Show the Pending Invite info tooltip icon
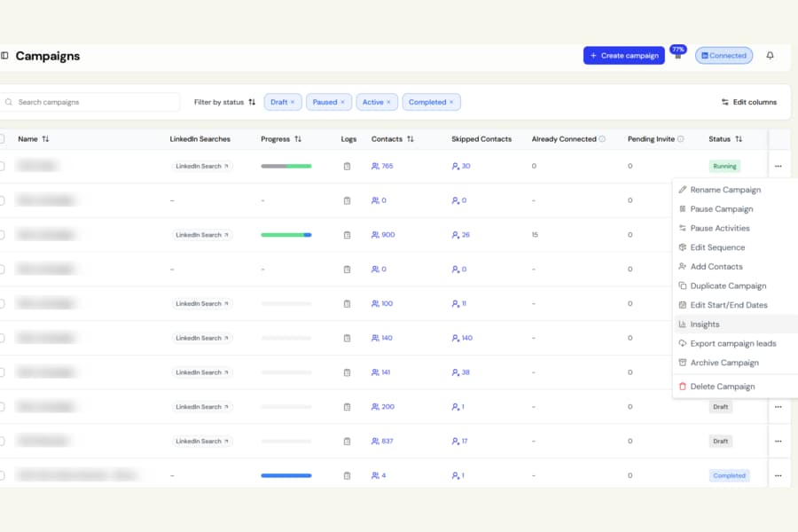This screenshot has height=532, width=798. point(681,139)
